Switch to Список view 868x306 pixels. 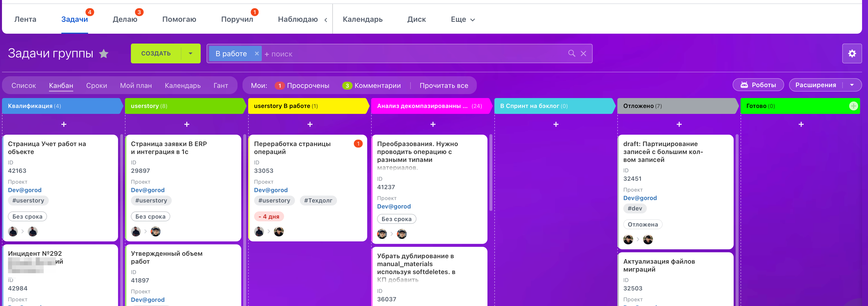coord(24,86)
